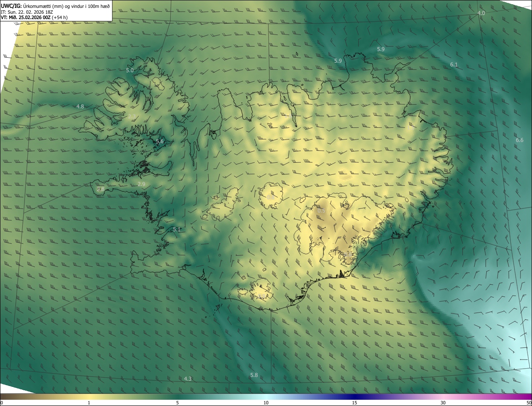This screenshot has height=406, width=532.
Task: Click the 5.1 precipitation value label
Action: point(177,229)
